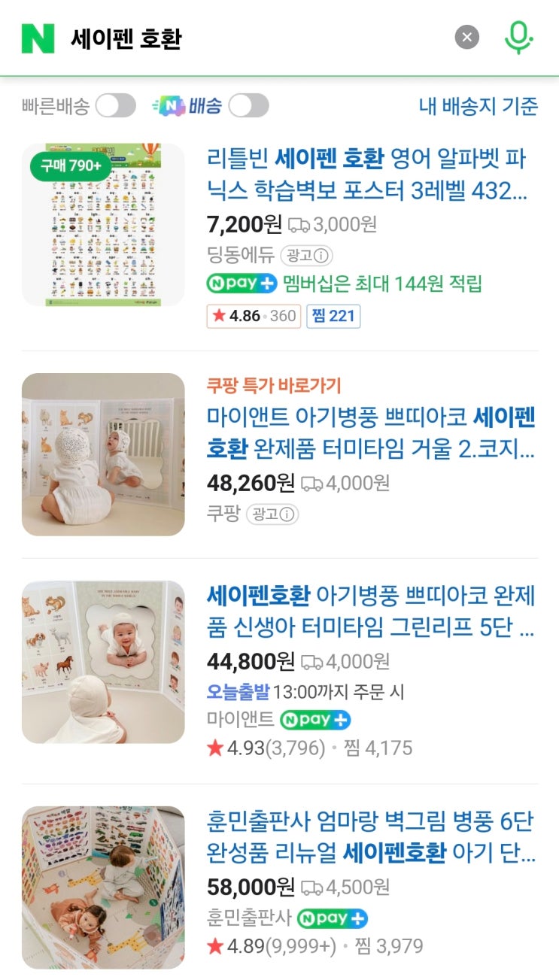Tap Npay+ badge next to 훈민출판사

tap(332, 918)
